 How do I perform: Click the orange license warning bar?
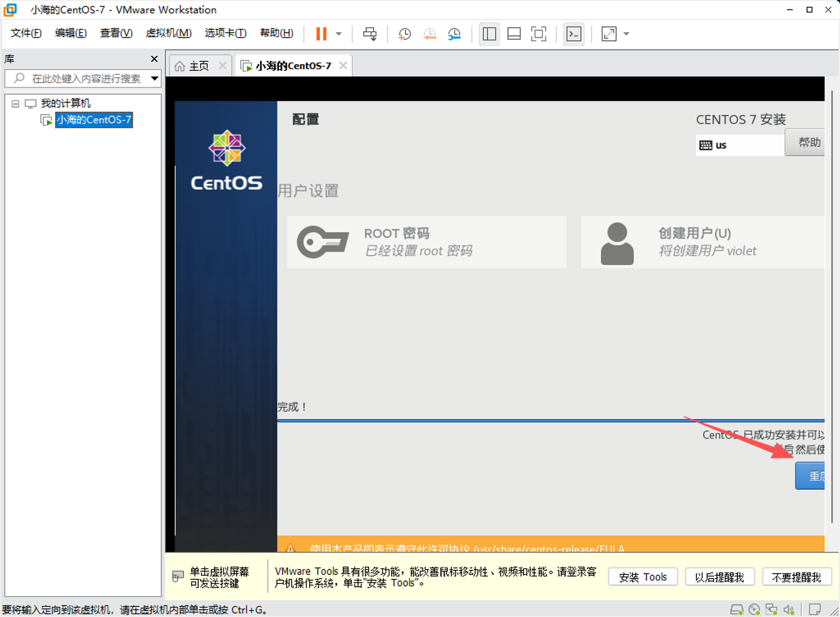(551, 544)
